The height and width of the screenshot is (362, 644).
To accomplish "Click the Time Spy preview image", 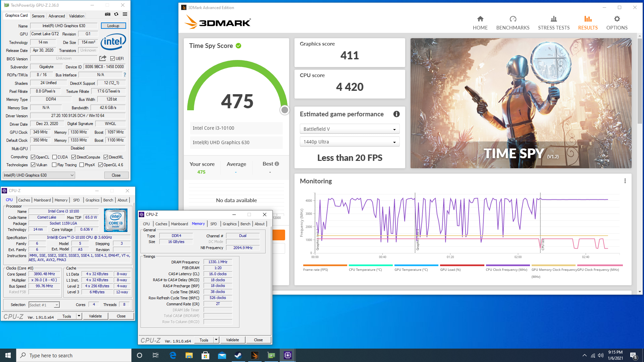I will pos(521,103).
